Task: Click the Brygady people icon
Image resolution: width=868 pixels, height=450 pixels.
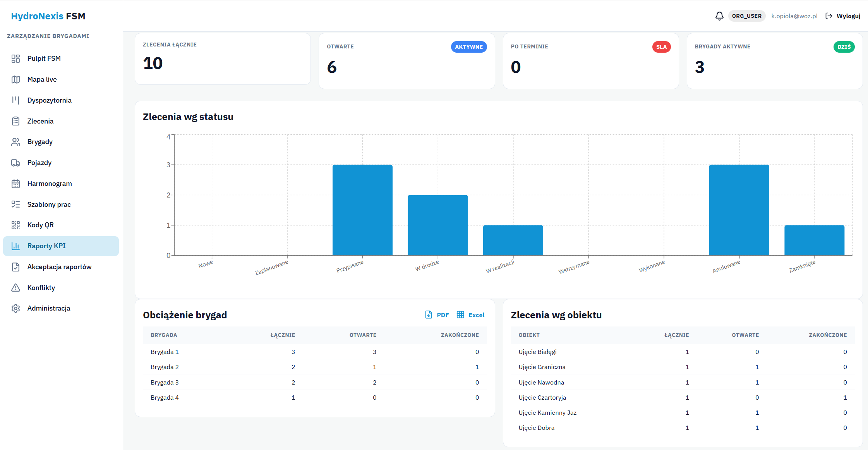Action: point(15,142)
